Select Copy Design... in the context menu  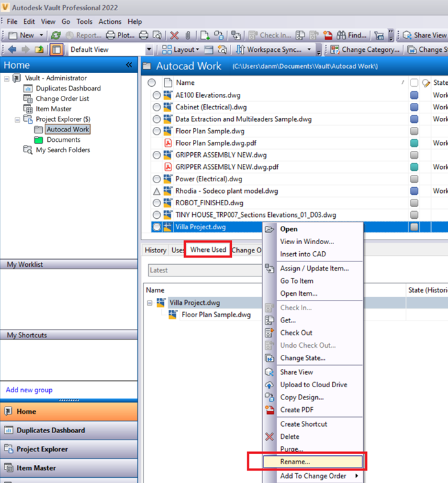pyautogui.click(x=313, y=398)
